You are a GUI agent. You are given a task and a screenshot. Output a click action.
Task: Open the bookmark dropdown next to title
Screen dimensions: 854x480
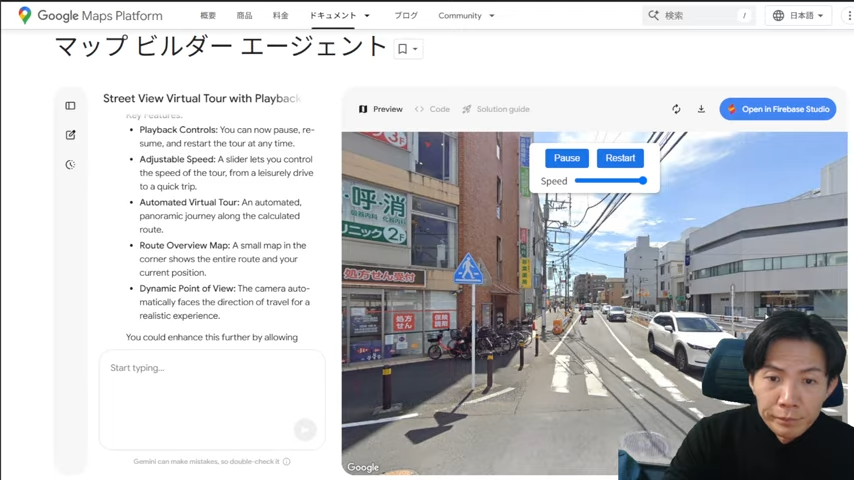pos(408,49)
